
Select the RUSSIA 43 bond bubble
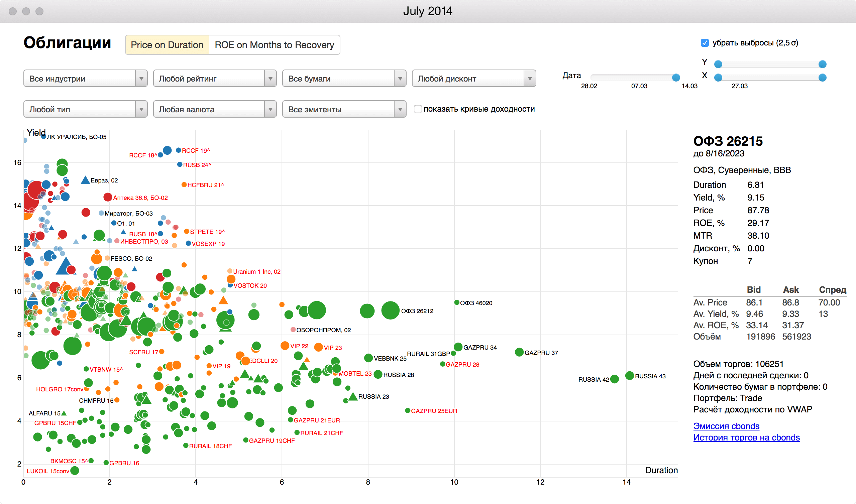point(629,376)
